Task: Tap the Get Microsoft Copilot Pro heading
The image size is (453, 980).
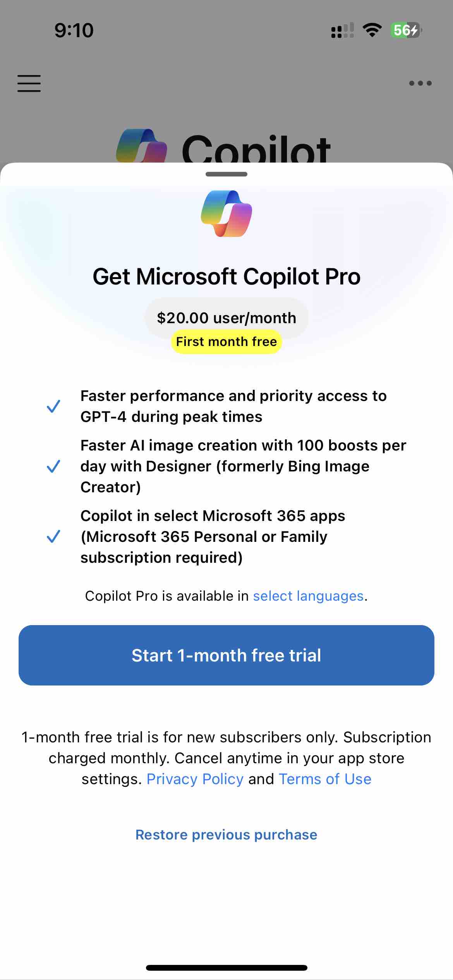Action: click(226, 276)
